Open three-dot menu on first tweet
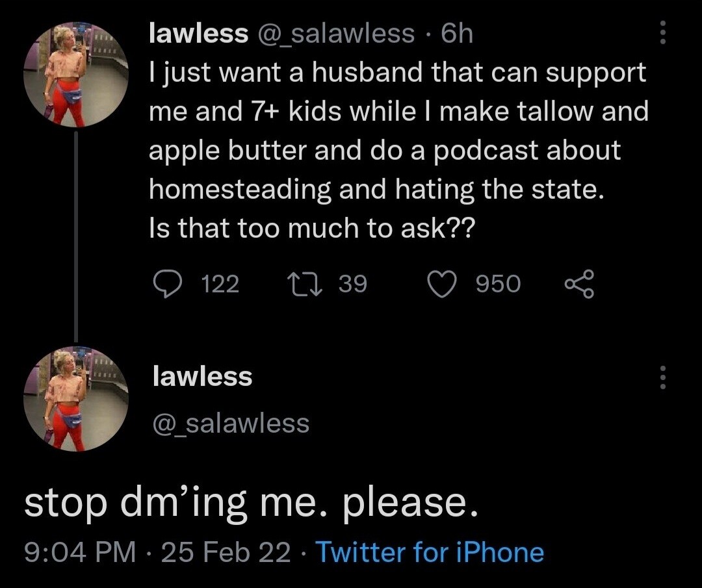The image size is (702, 588). (x=662, y=32)
